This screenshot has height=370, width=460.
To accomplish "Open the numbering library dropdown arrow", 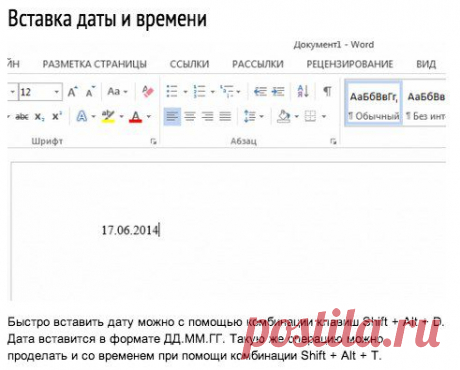I will [213, 91].
